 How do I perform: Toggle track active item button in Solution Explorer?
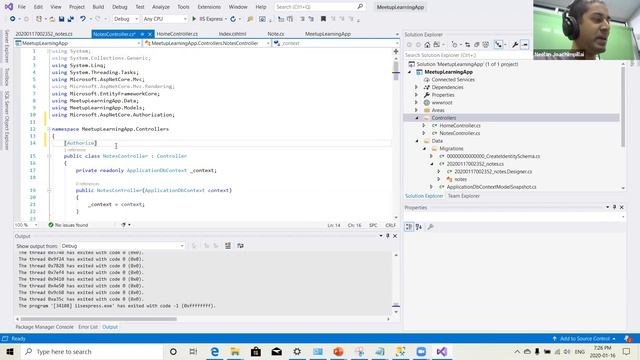(498, 44)
